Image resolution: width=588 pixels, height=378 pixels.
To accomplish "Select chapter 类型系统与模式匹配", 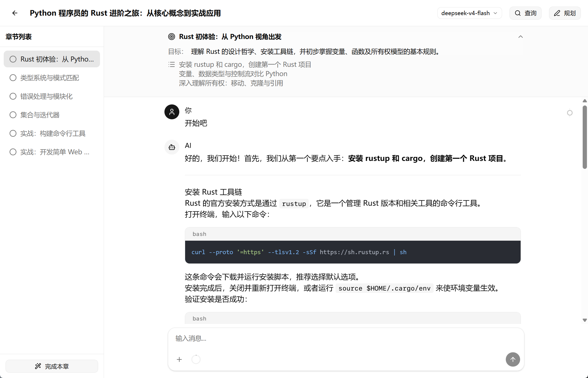I will click(52, 78).
